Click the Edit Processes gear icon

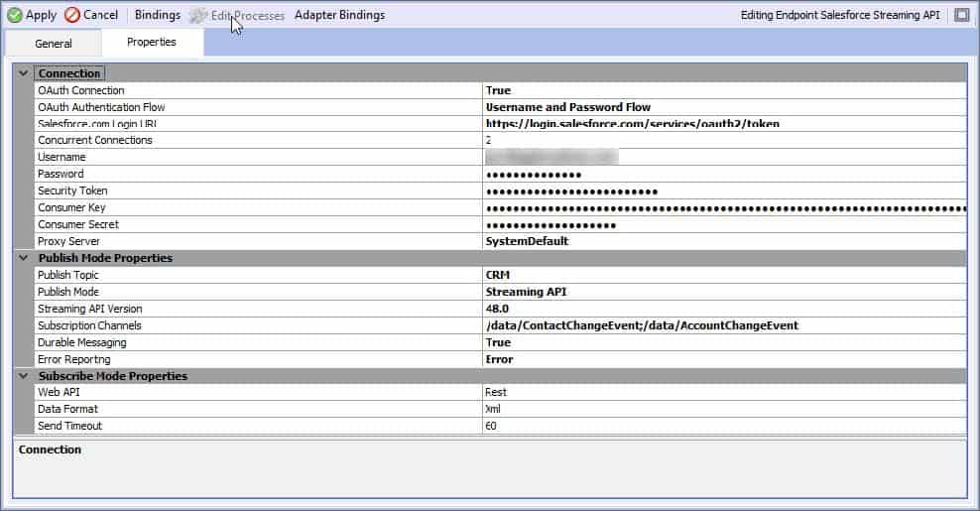(197, 16)
